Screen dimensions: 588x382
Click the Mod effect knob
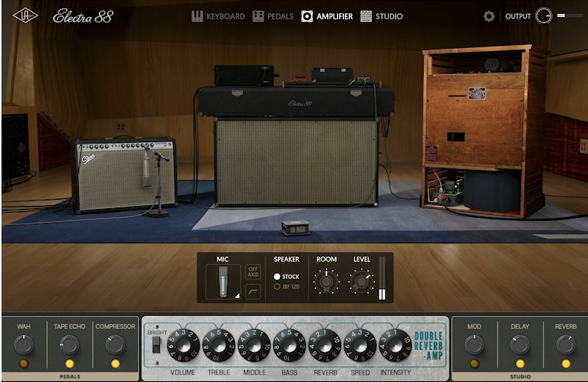coord(474,344)
